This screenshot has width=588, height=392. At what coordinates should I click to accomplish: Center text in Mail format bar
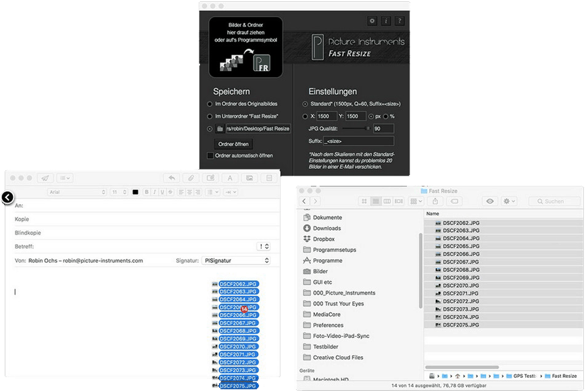tap(189, 192)
